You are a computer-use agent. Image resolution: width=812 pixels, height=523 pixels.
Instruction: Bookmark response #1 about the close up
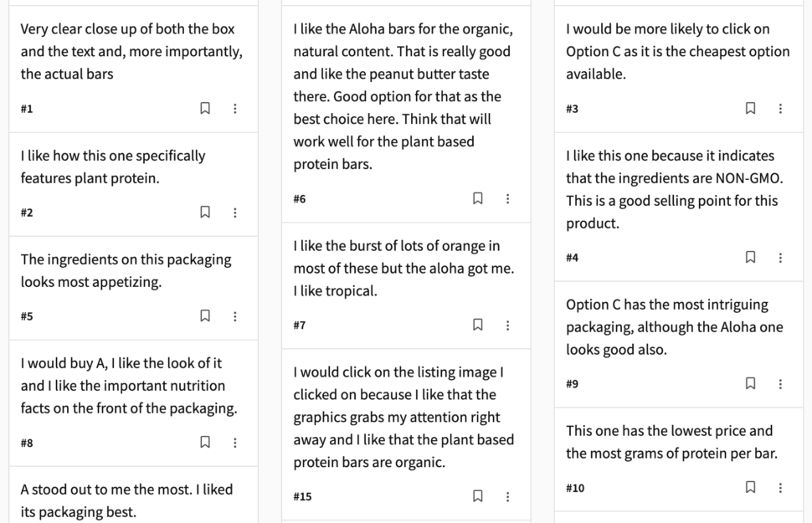[x=205, y=109]
